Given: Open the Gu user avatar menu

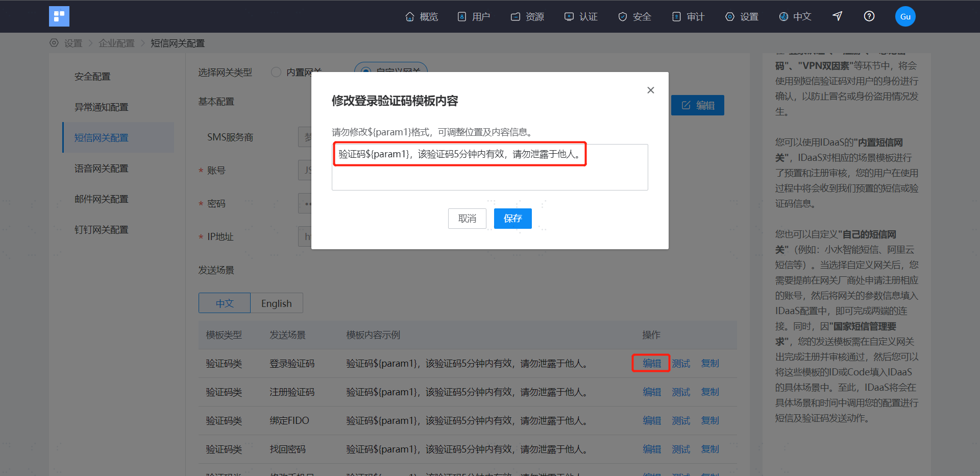Looking at the screenshot, I should (x=905, y=16).
